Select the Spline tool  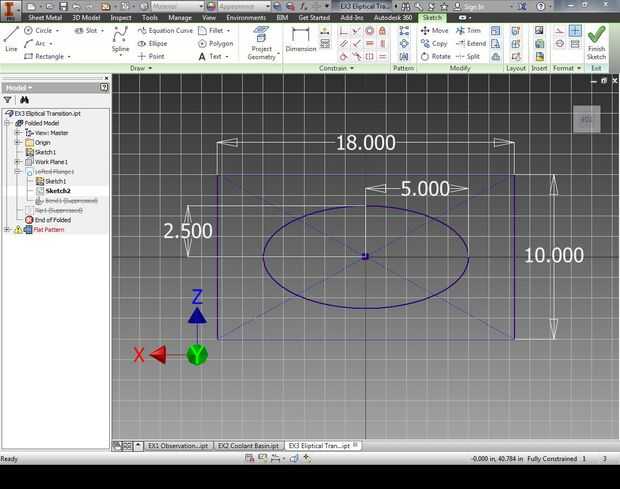120,40
